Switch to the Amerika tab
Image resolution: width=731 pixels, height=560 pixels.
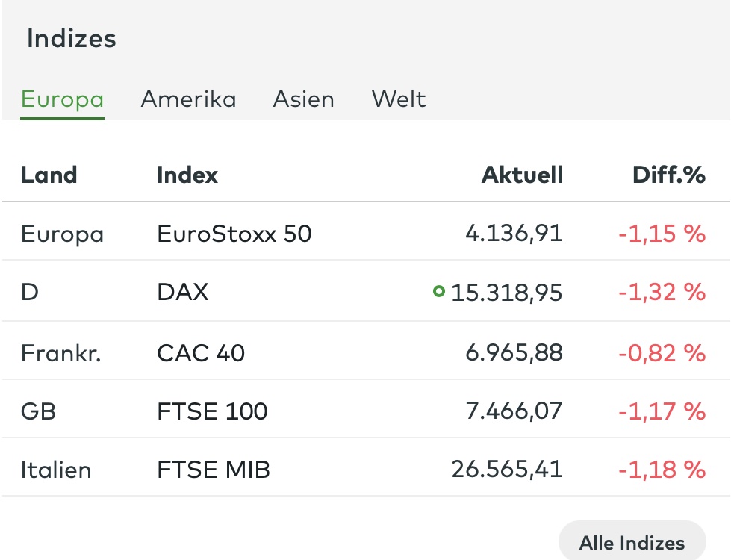[189, 99]
